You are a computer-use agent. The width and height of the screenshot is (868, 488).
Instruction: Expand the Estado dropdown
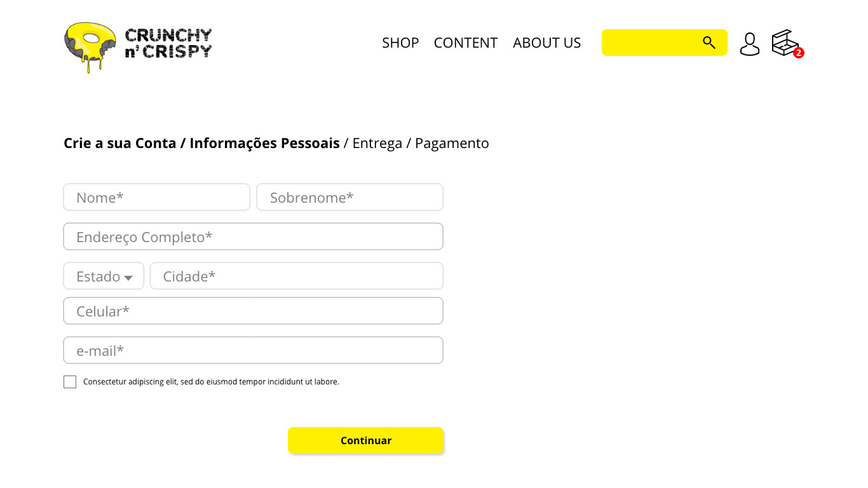tap(104, 276)
